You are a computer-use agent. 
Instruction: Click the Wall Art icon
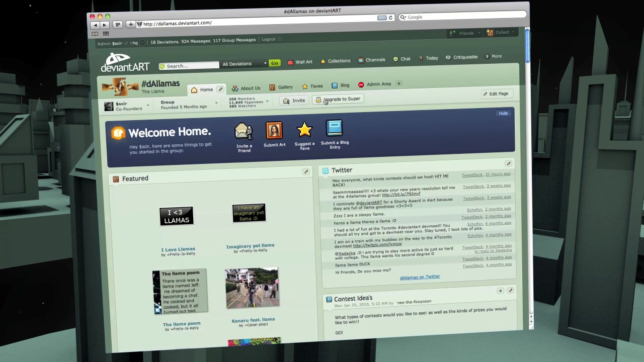[x=290, y=62]
